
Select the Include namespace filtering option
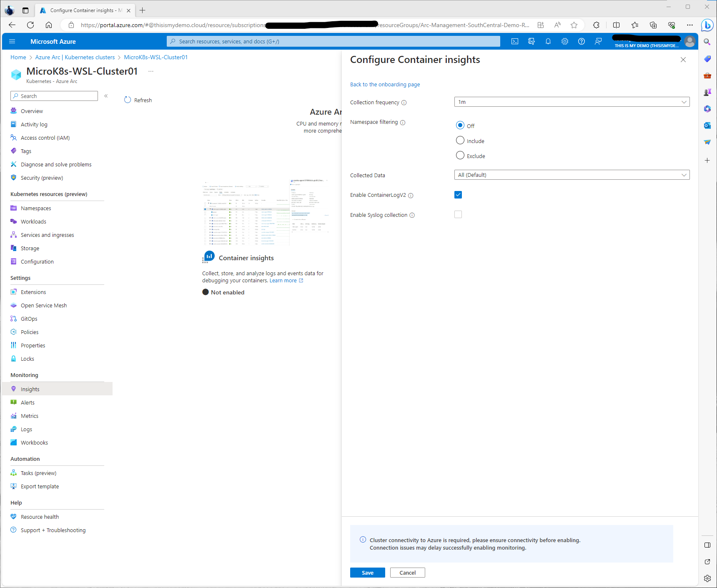coord(460,141)
